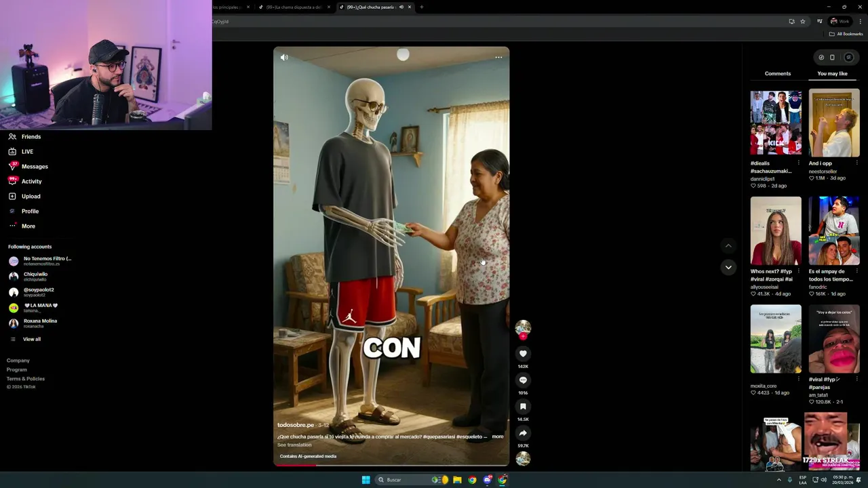
Task: Open Es el ampay video thumbnail
Action: [x=834, y=231]
